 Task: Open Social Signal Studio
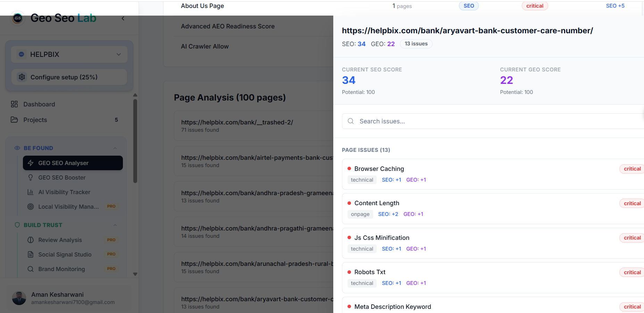(x=73, y=254)
